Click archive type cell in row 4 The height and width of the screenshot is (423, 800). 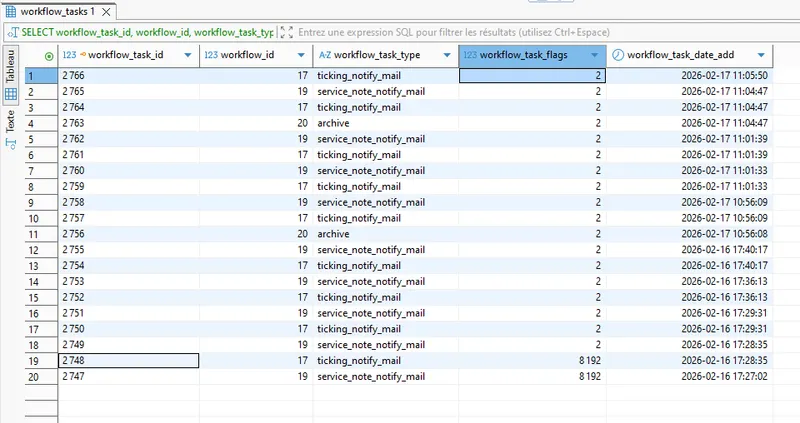coord(386,123)
